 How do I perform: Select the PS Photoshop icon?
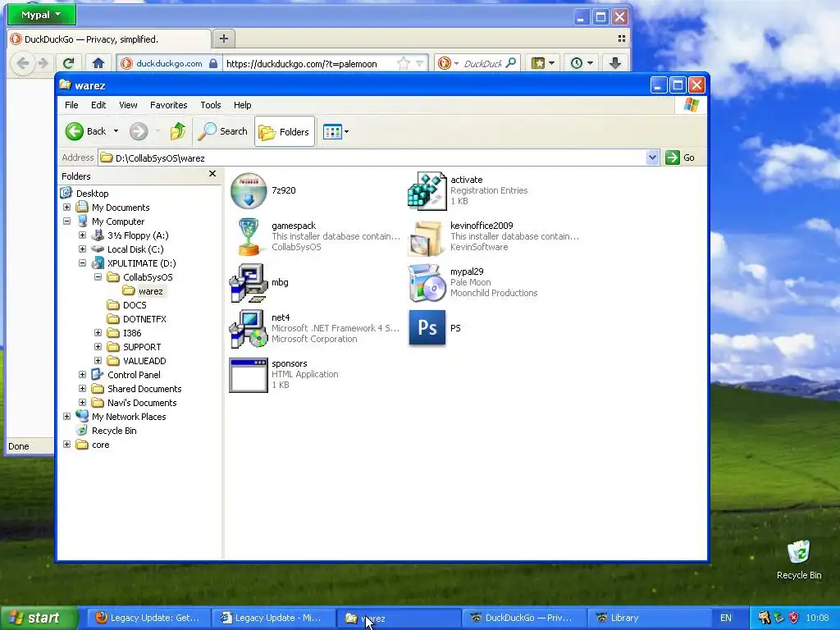(427, 328)
